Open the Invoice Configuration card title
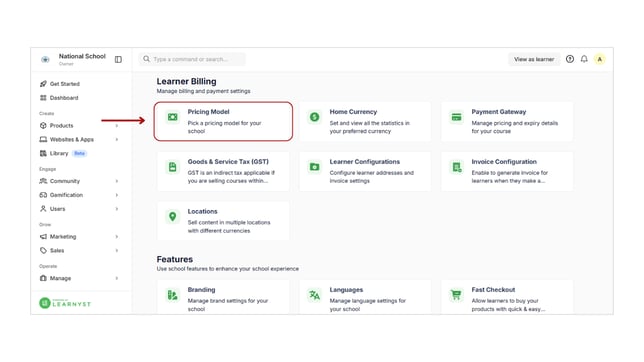This screenshot has height=362, width=644. 504,161
